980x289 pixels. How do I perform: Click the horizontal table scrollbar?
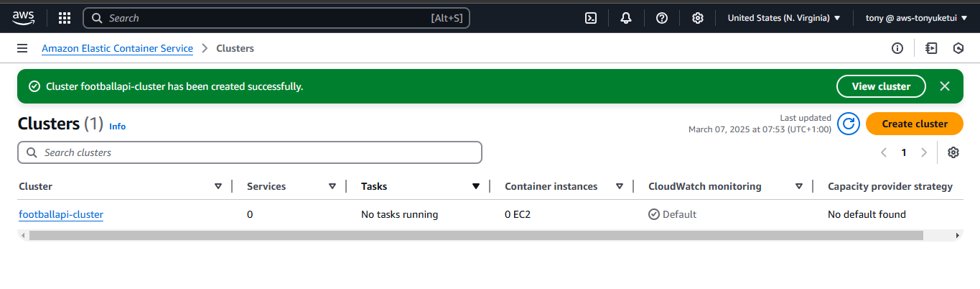tap(475, 235)
